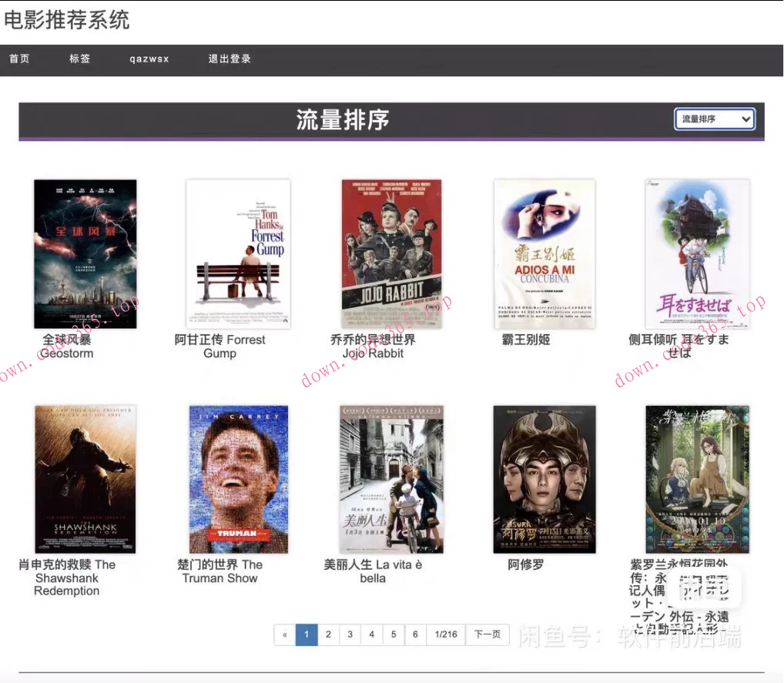Screen dimensions: 784x683
Task: Open the qazwsx user profile link
Action: pyautogui.click(x=149, y=59)
